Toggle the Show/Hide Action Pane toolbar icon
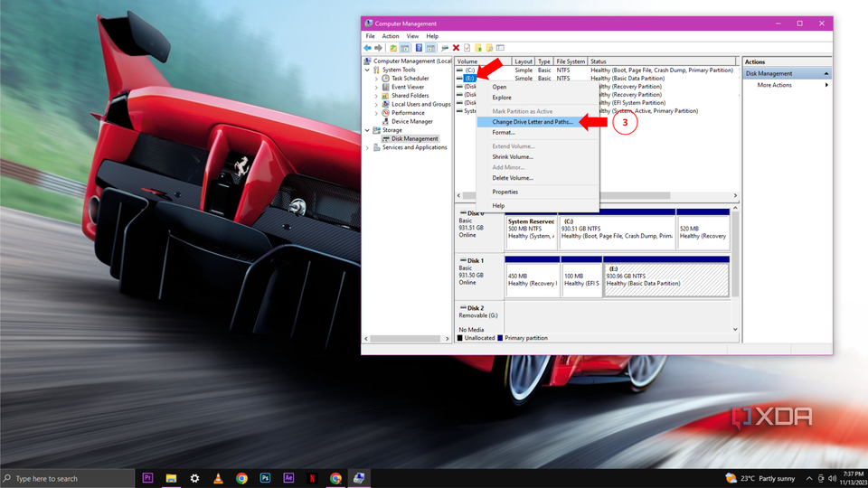Image resolution: width=868 pixels, height=488 pixels. point(430,48)
